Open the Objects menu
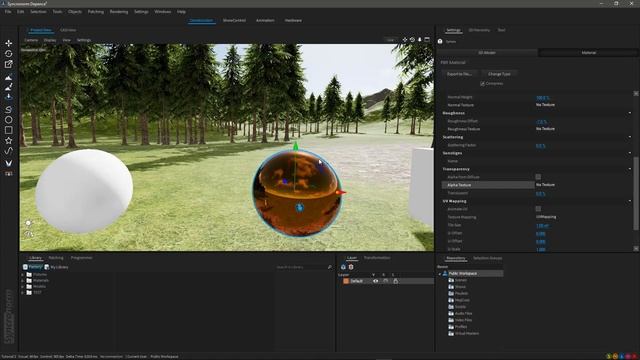The image size is (640, 360). tap(75, 12)
